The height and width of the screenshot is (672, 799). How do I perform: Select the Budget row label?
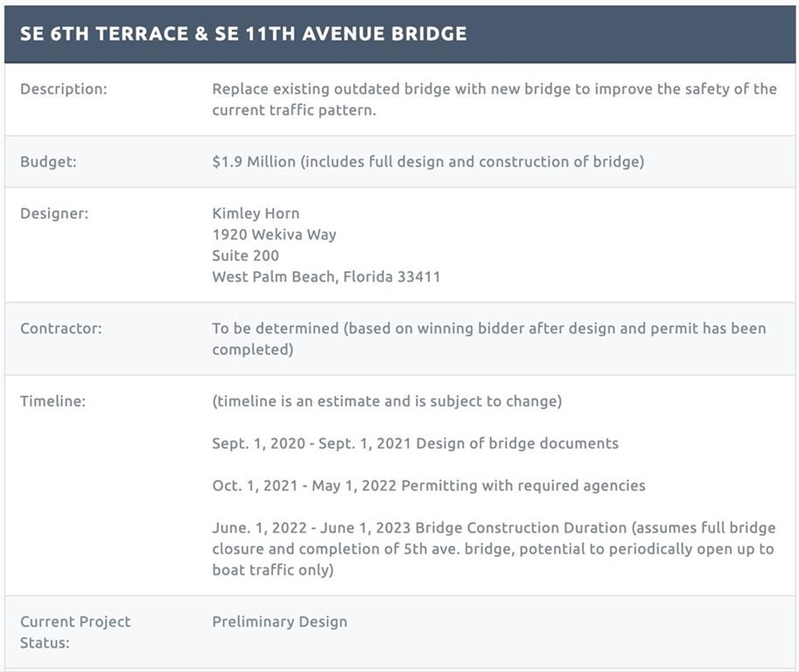(49, 162)
